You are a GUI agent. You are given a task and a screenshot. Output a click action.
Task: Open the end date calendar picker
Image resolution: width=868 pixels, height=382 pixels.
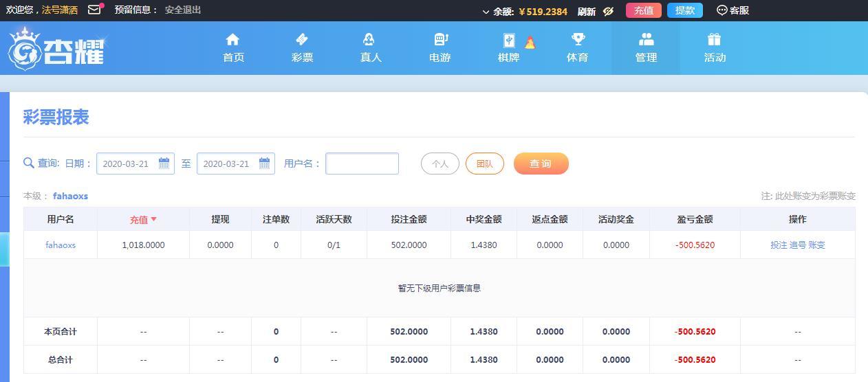point(264,164)
